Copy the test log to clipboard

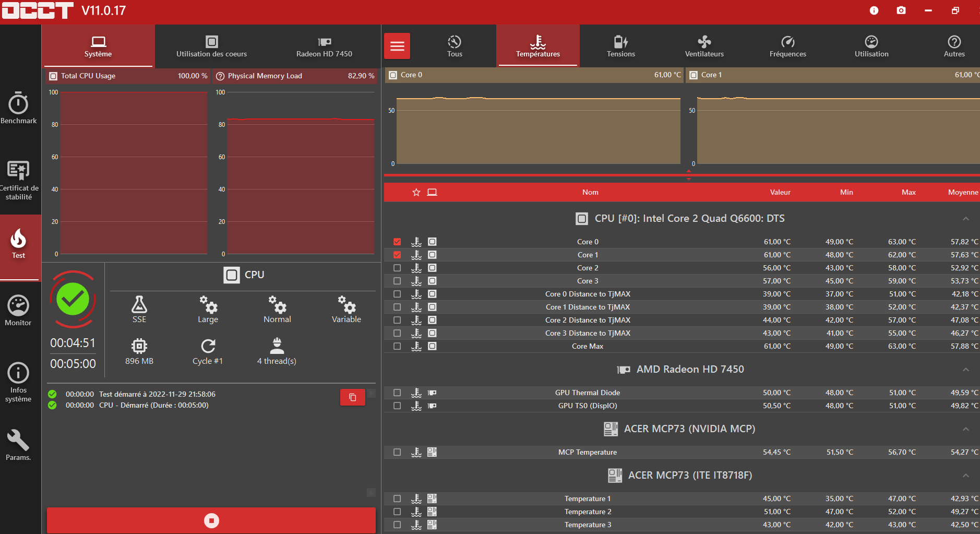point(353,397)
